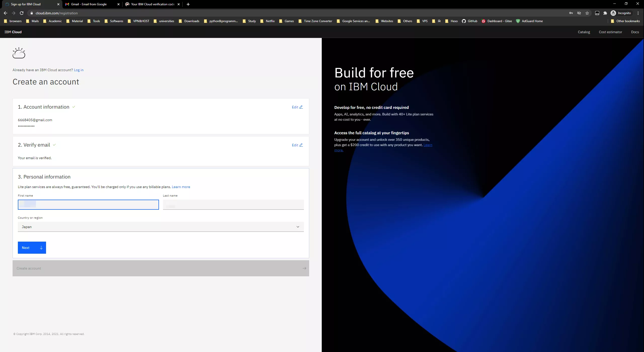
Task: Open the Hexo bookmark
Action: click(x=451, y=21)
